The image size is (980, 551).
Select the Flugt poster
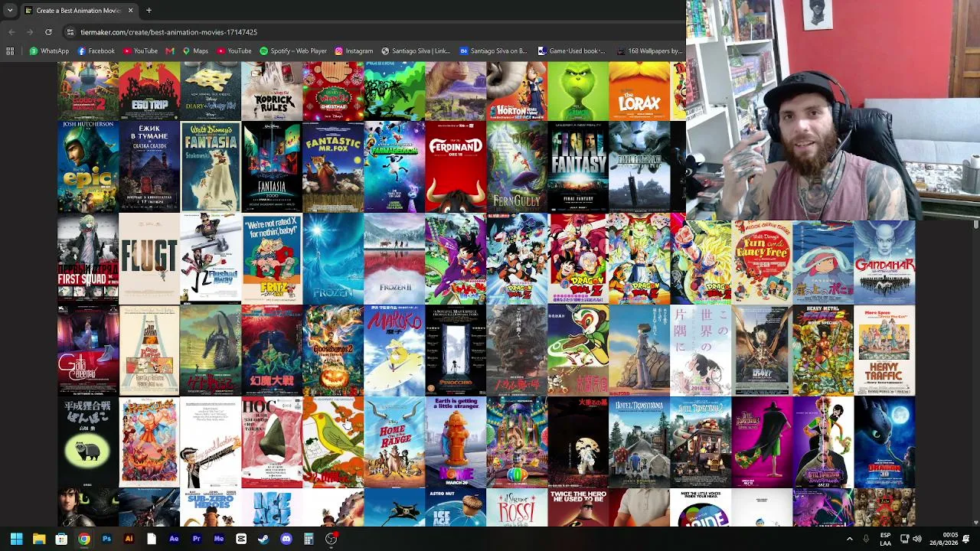click(149, 259)
